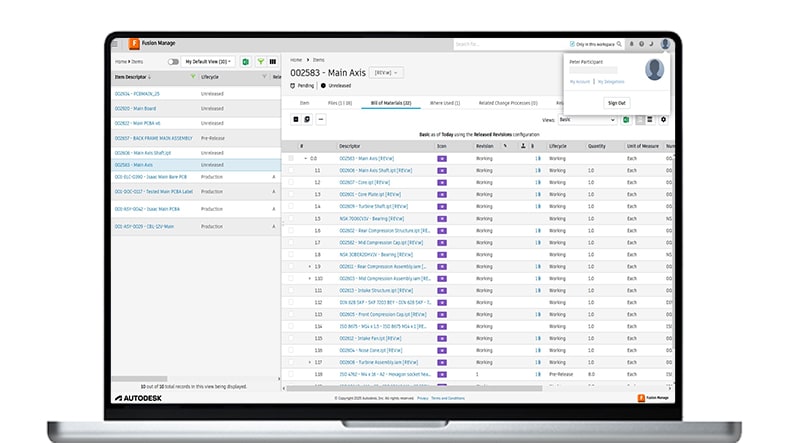
Task: Open the BOM settings gear icon
Action: click(x=663, y=120)
